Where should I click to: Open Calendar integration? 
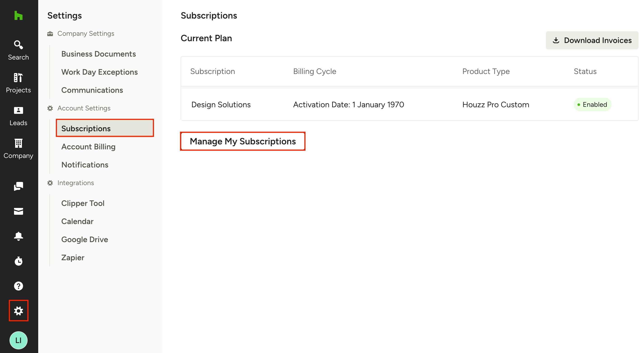(77, 221)
